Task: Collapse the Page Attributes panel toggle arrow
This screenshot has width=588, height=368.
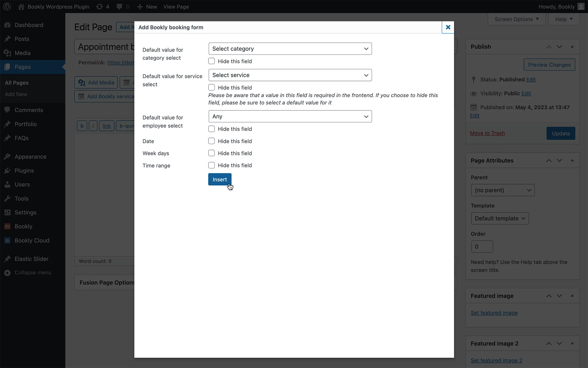Action: click(x=572, y=160)
